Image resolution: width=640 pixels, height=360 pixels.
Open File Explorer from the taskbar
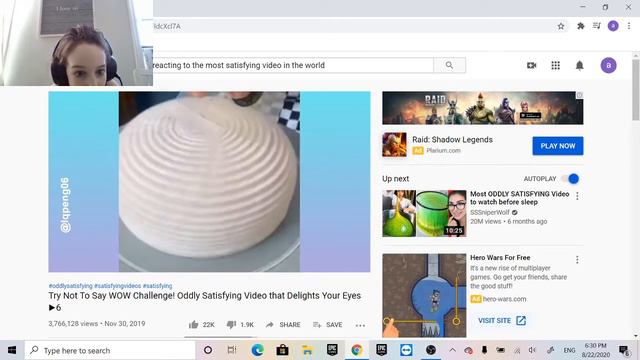pos(307,350)
